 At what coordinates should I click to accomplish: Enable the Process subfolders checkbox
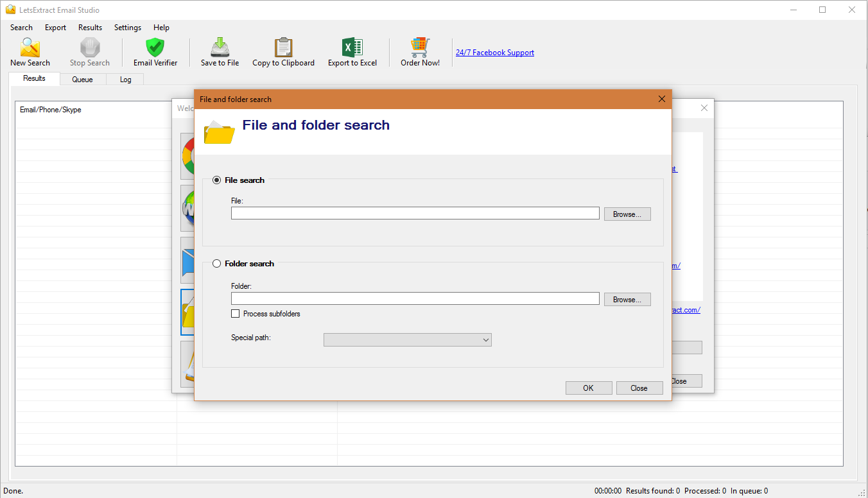[236, 314]
